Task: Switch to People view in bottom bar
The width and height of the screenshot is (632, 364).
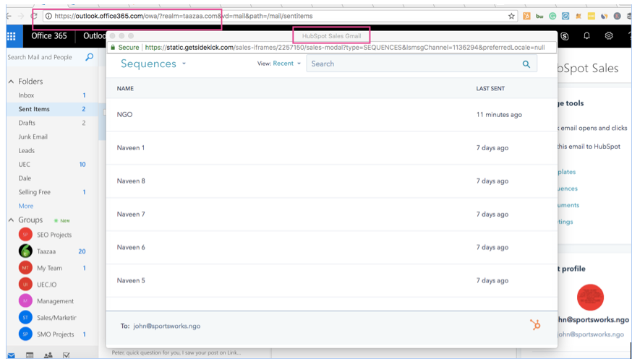Action: tap(48, 355)
